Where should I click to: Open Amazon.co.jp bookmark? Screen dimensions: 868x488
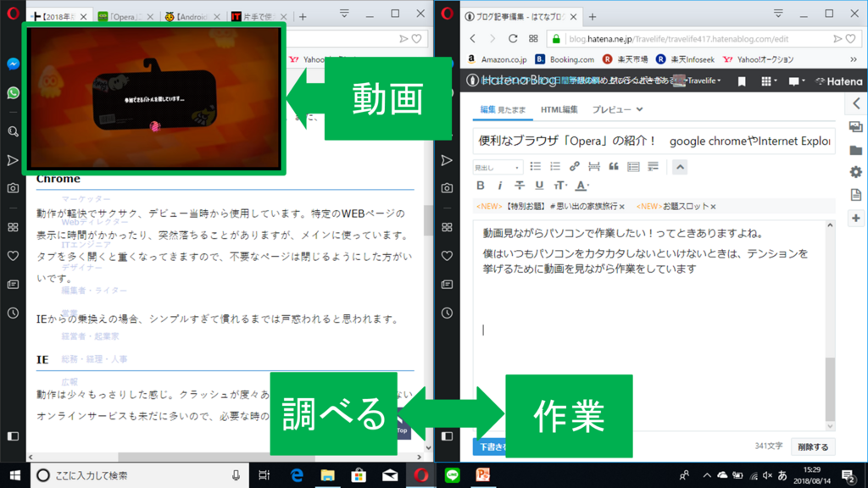coord(497,59)
